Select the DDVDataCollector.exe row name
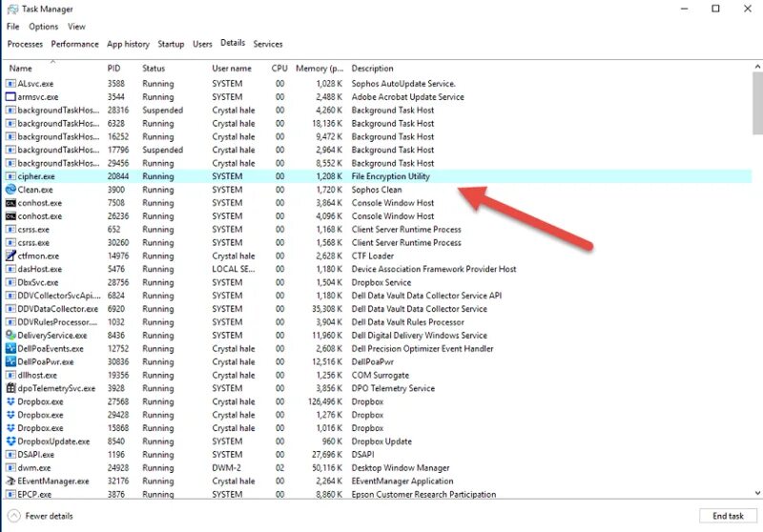This screenshot has height=532, width=763. coord(57,309)
